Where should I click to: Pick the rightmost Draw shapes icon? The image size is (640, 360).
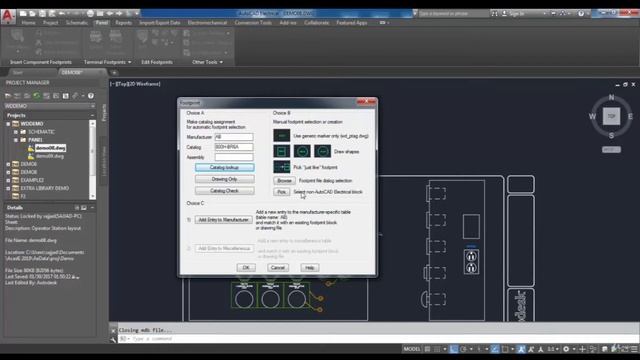tap(322, 151)
